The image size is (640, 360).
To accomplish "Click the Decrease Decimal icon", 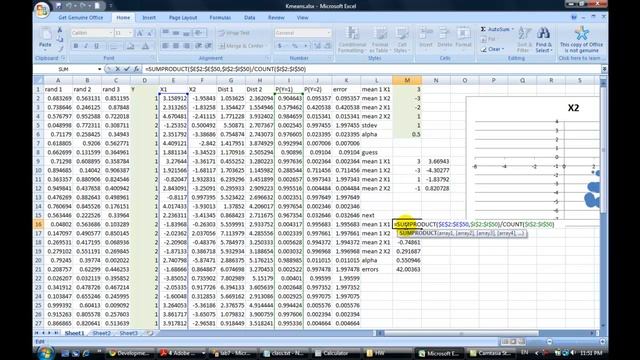I will click(x=328, y=46).
